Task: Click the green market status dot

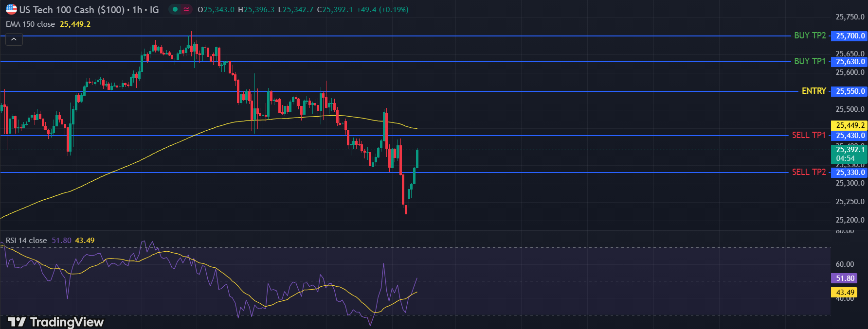Action: (x=175, y=9)
